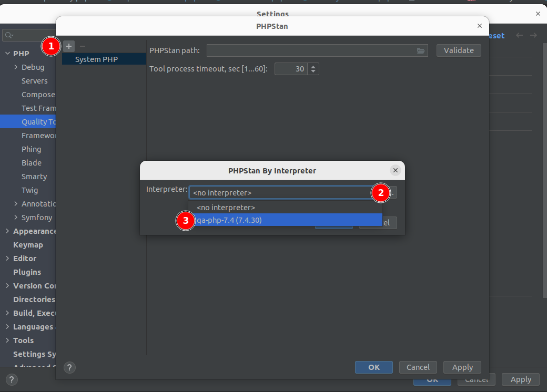
Task: Expand the Version Control settings section
Action: click(x=8, y=285)
